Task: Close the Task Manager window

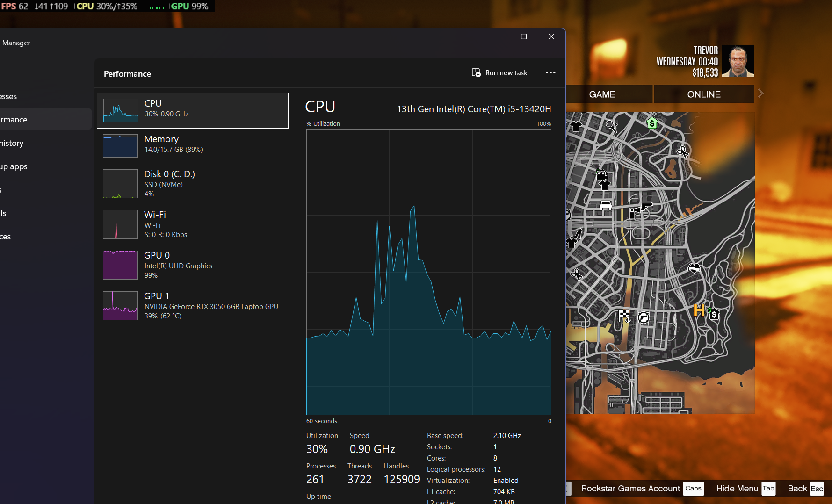Action: (x=551, y=36)
